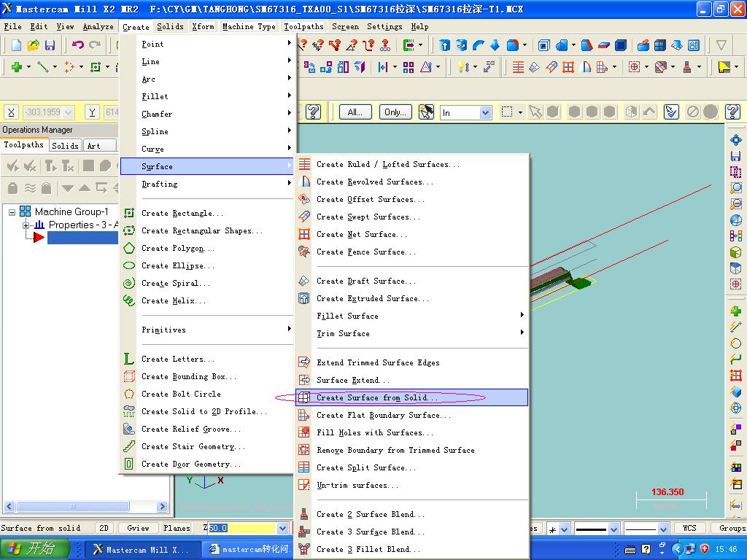Open the Toolpaths menu in menu bar
This screenshot has width=747, height=560.
pyautogui.click(x=303, y=27)
